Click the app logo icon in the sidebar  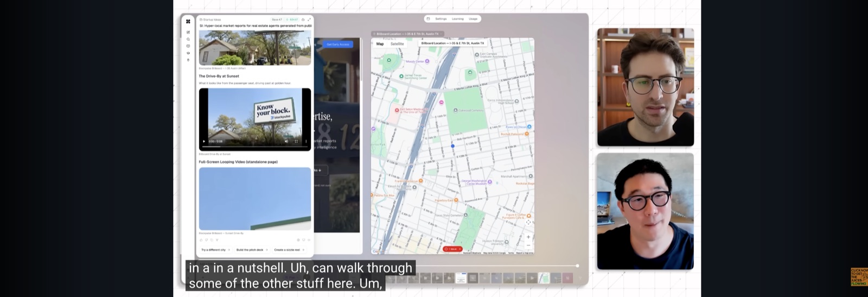(x=188, y=22)
